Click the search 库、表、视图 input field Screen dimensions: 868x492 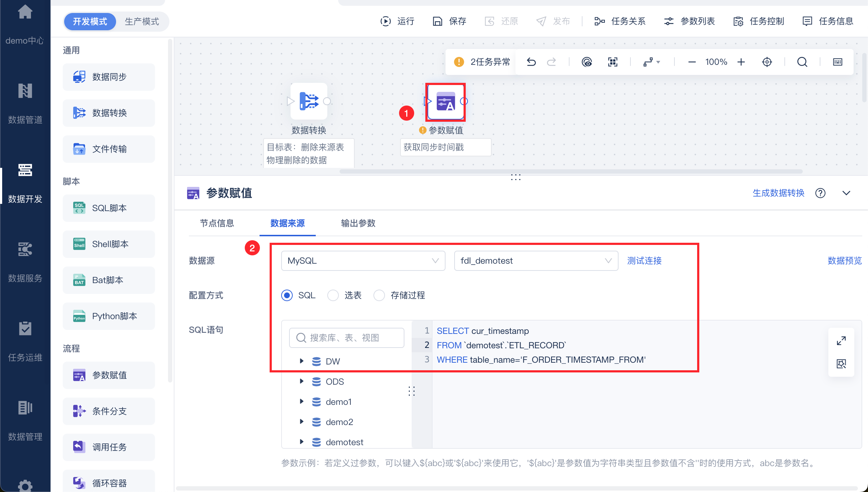pos(347,337)
